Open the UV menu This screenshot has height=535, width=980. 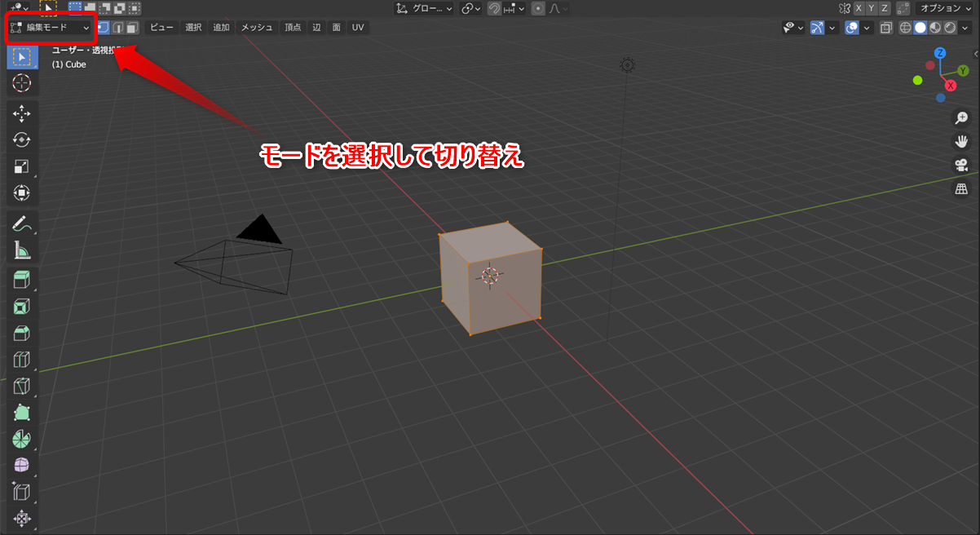click(x=358, y=28)
